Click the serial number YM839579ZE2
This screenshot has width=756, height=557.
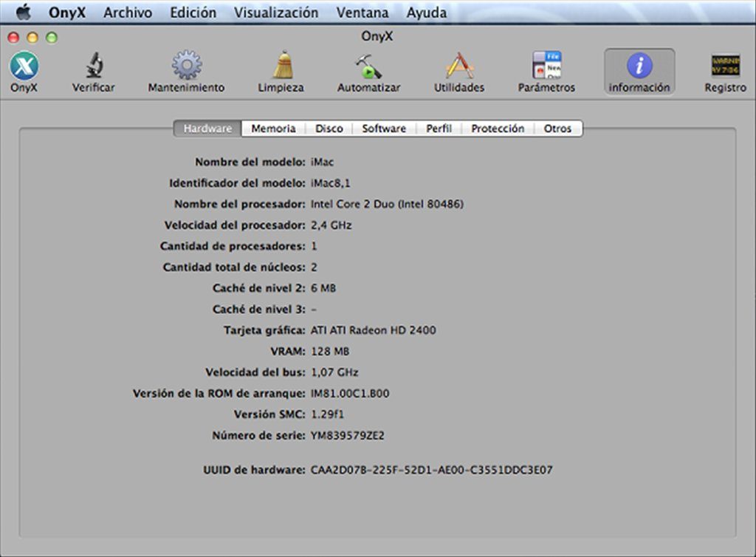coord(348,435)
